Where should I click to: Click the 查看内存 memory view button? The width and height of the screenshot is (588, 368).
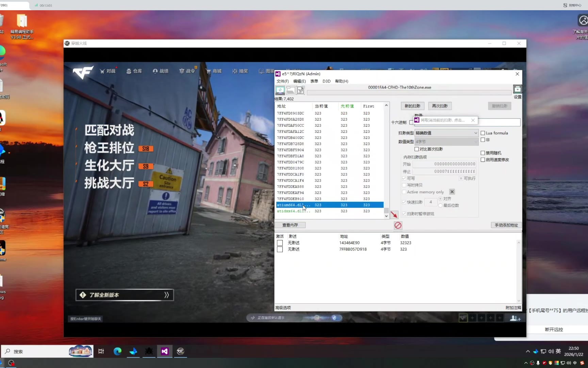click(290, 225)
